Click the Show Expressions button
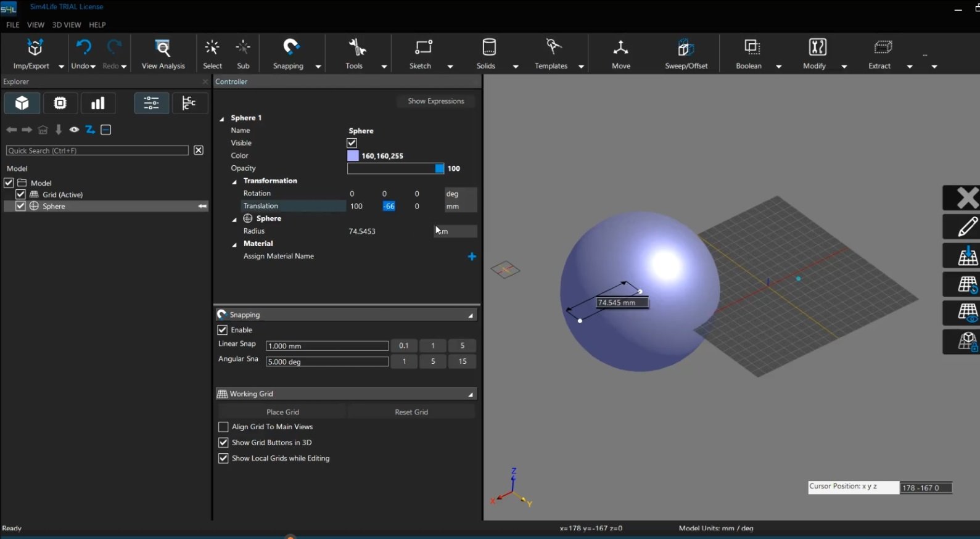The width and height of the screenshot is (980, 539). click(435, 101)
